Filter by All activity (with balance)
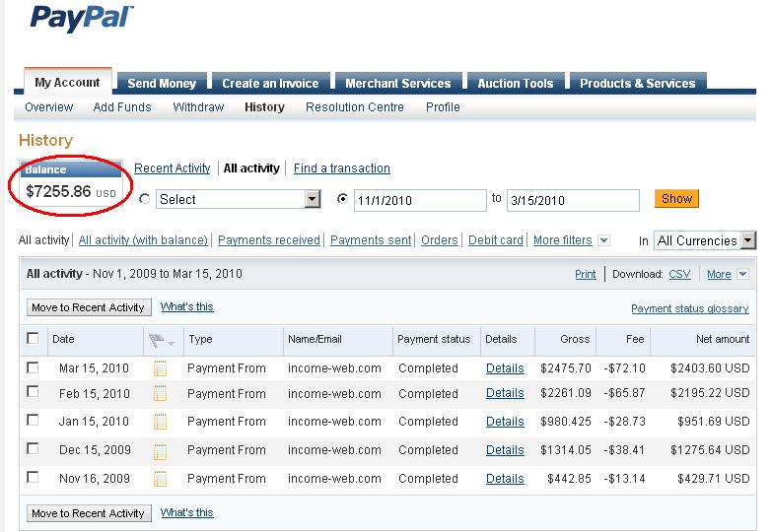This screenshot has width=772, height=532. (x=143, y=240)
